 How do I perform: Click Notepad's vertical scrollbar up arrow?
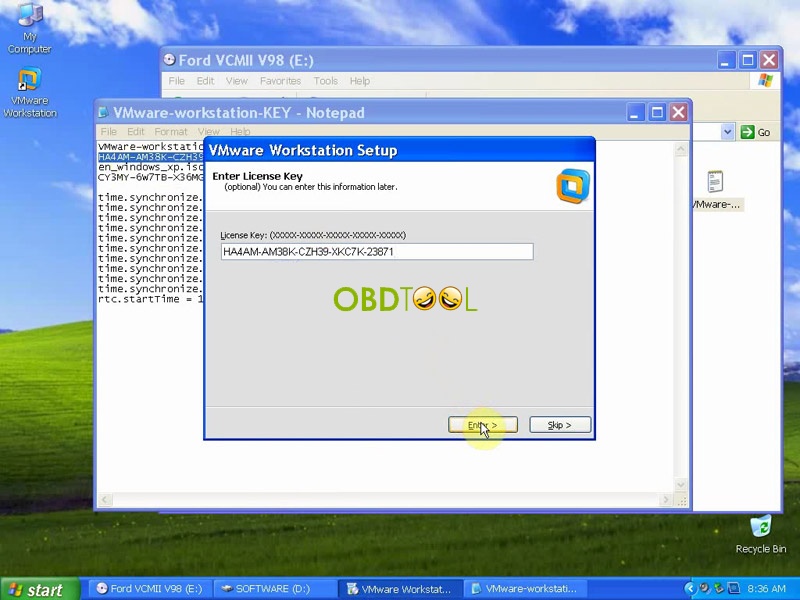(681, 149)
